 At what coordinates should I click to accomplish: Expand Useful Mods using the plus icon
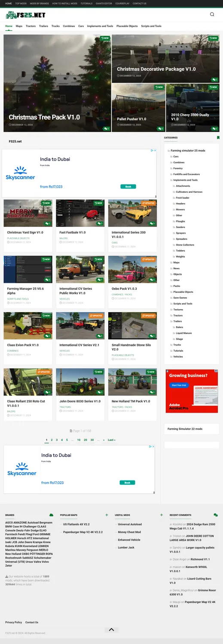pyautogui.click(x=162, y=515)
